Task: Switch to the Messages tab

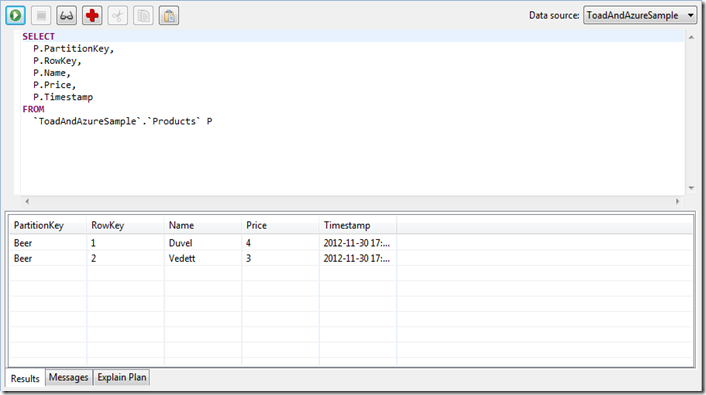Action: (68, 377)
